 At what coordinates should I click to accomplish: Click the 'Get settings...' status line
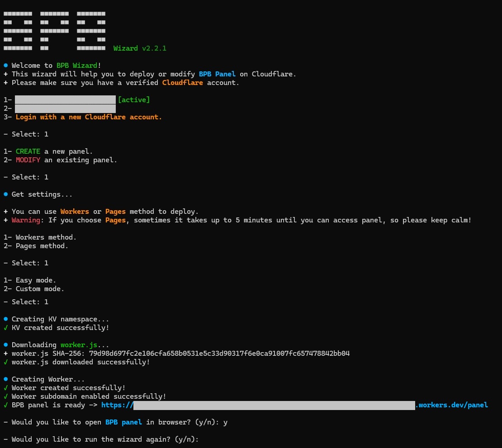click(x=38, y=194)
